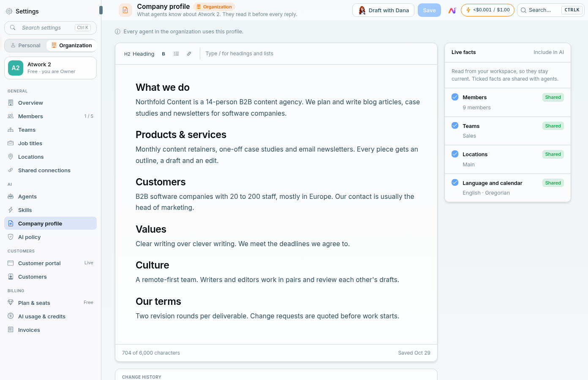Click the Customer portal window icon
Viewport: 588px width, 380px height.
pyautogui.click(x=11, y=263)
